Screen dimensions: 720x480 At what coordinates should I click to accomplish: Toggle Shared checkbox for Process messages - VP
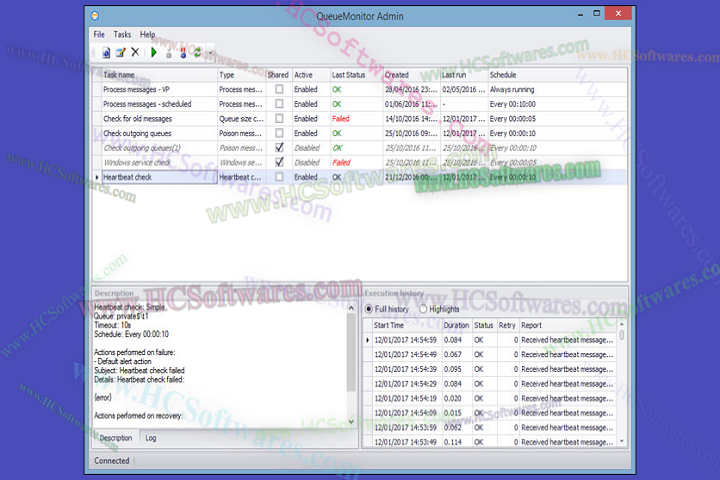click(x=279, y=89)
